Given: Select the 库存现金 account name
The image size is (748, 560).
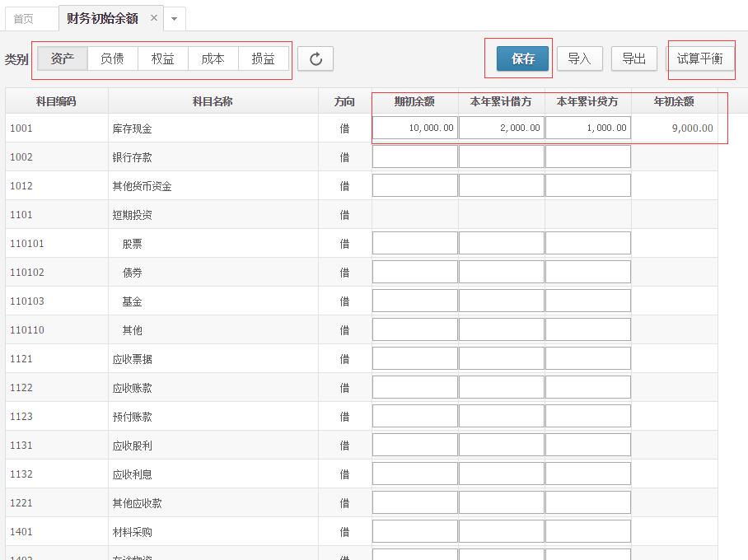Looking at the screenshot, I should click(132, 128).
